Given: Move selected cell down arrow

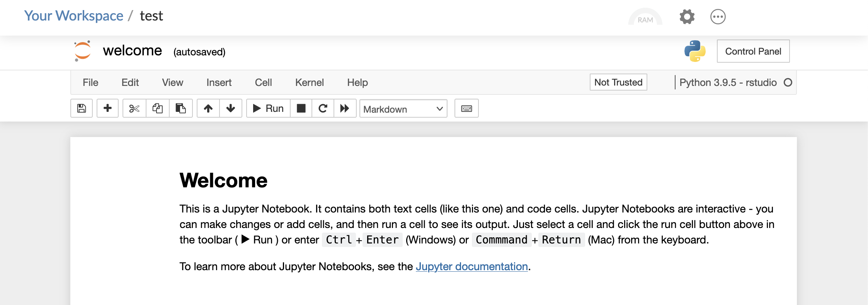Looking at the screenshot, I should [x=231, y=108].
